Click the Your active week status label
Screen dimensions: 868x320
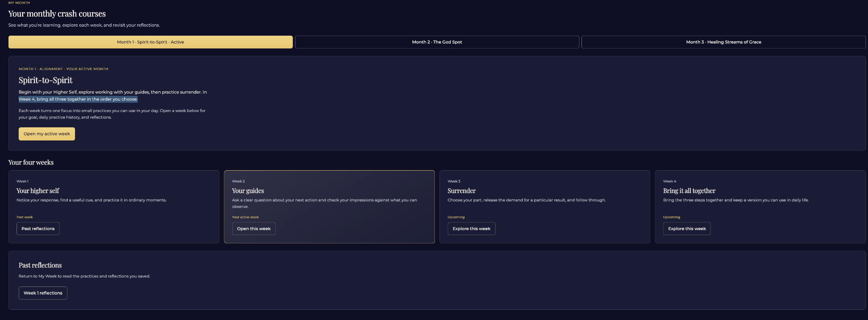tap(245, 217)
